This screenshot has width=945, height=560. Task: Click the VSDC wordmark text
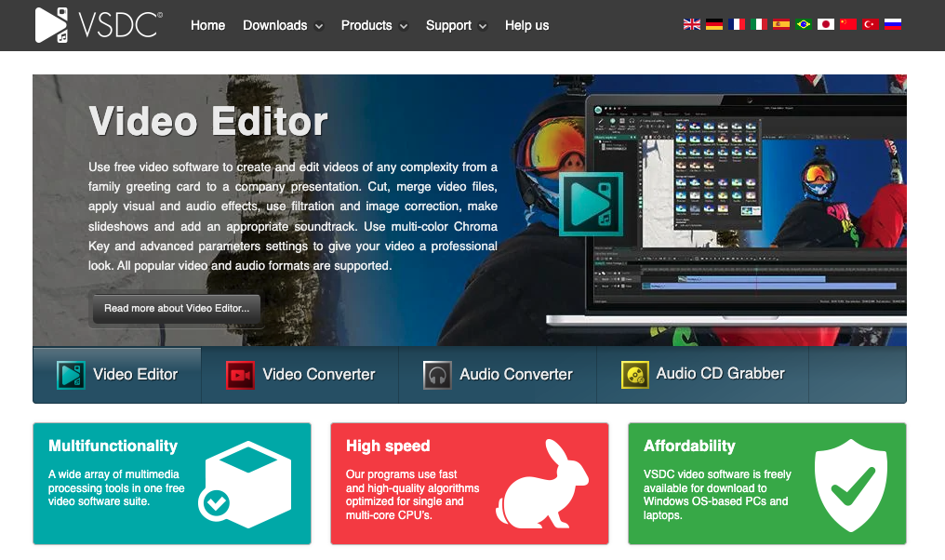121,25
